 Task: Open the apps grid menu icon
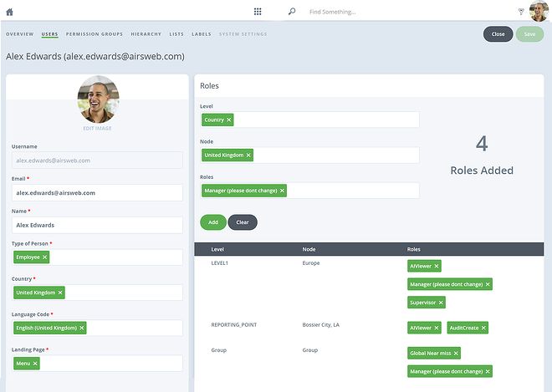coord(258,12)
